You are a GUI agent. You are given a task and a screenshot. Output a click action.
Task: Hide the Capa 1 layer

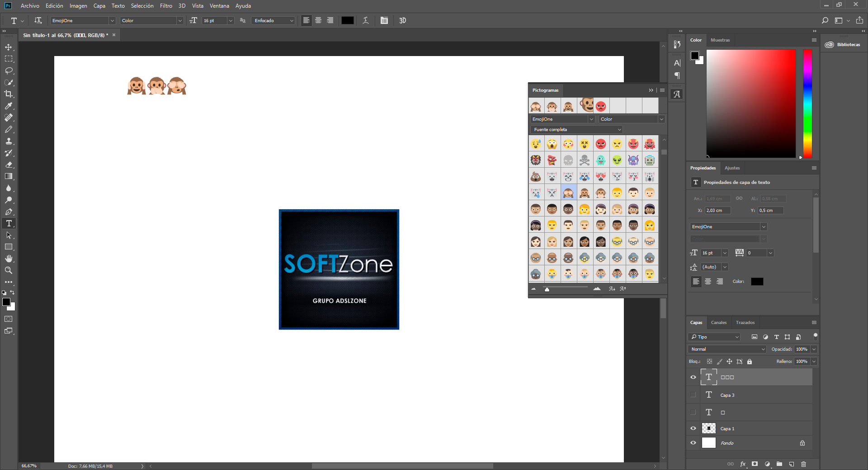tap(693, 428)
